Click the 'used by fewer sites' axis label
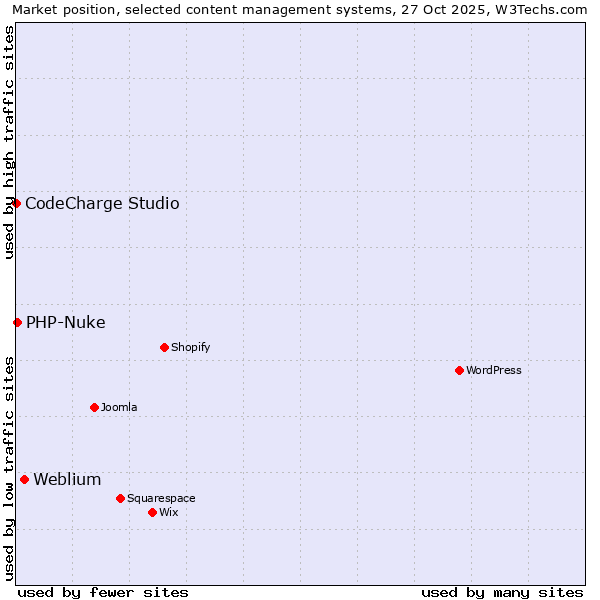Viewport: 600px width, 600px height. pyautogui.click(x=103, y=592)
